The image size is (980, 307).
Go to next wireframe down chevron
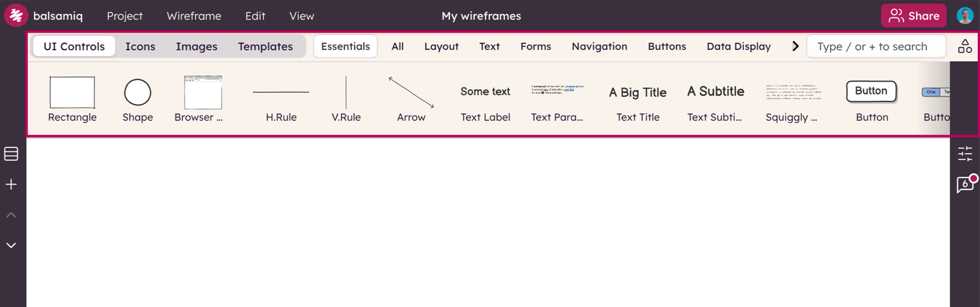[11, 245]
